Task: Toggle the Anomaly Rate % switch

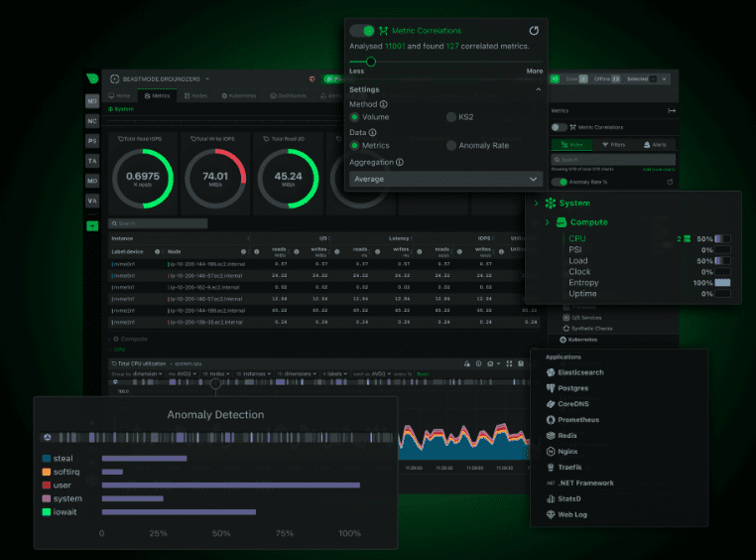Action: 560,182
